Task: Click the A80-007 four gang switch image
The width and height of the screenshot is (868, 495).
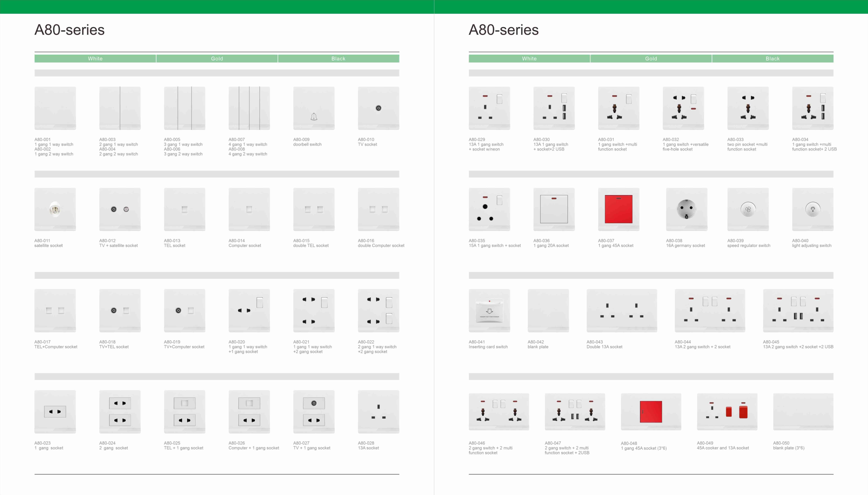Action: [249, 108]
